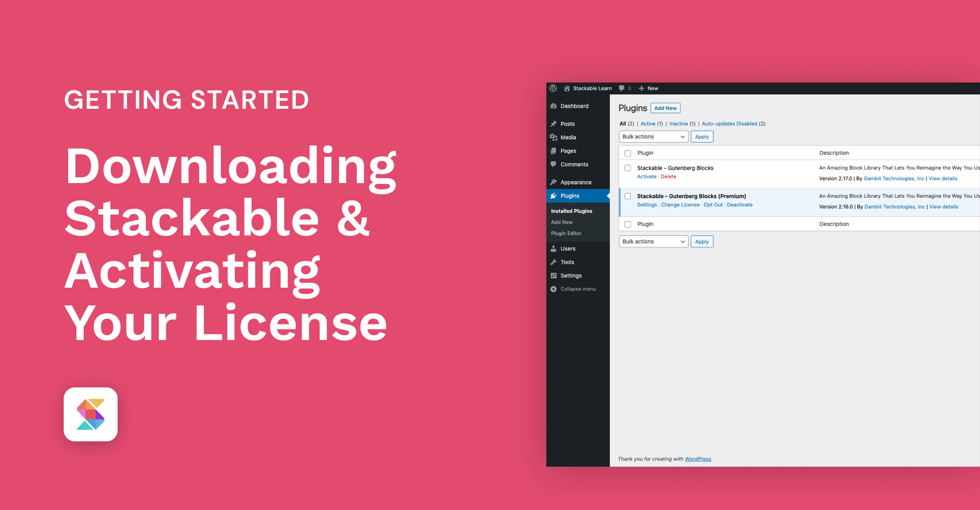
Task: Open the bottom Bulk actions dropdown
Action: [x=653, y=242]
